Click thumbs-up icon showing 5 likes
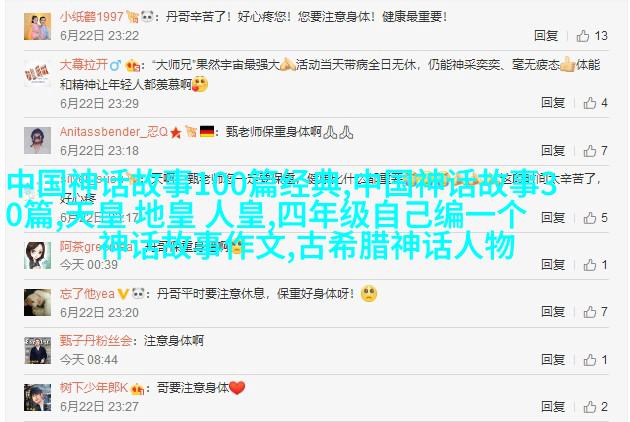The width and height of the screenshot is (630, 422). pyautogui.click(x=589, y=218)
